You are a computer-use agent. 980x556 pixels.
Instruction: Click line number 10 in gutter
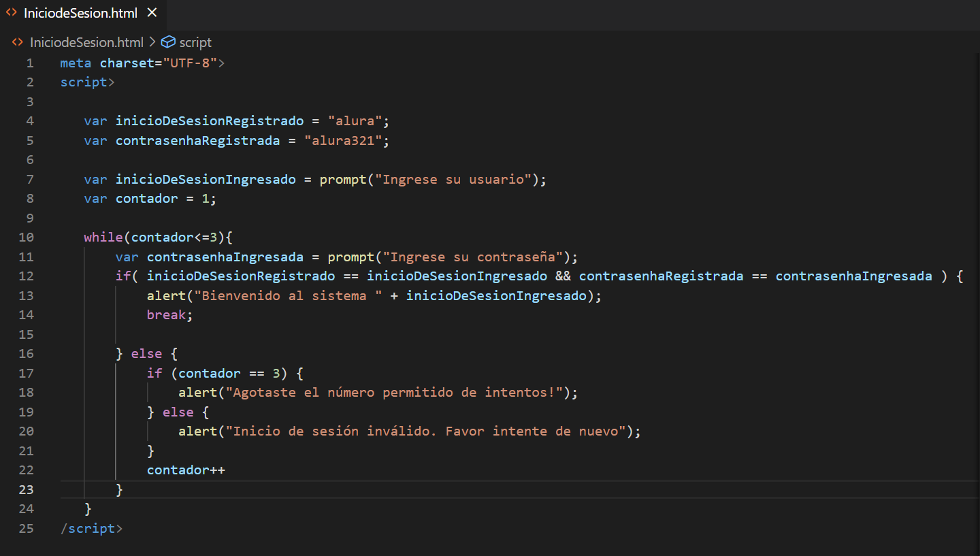coord(26,238)
